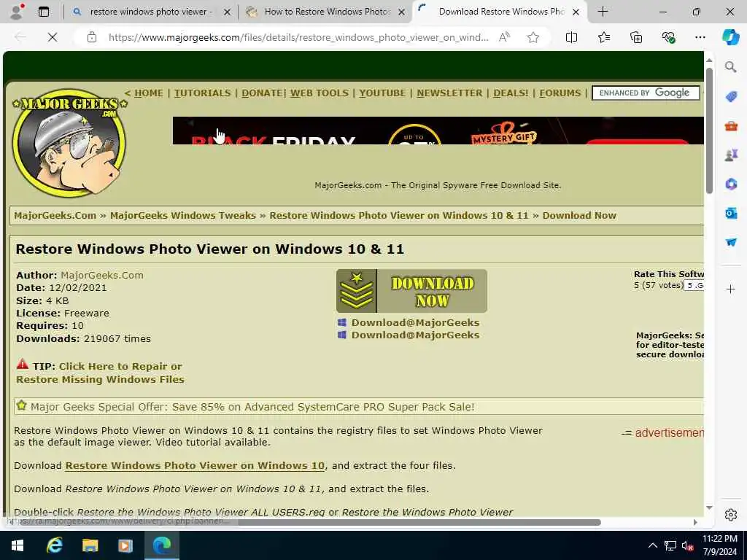This screenshot has width=747, height=560.
Task: Open sidebar Tools briefcase icon
Action: tap(731, 125)
